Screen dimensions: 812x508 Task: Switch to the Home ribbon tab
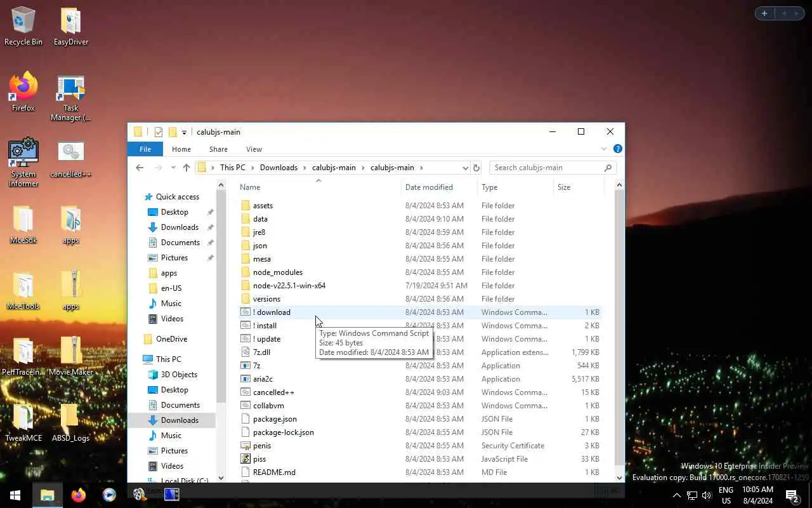pos(181,149)
